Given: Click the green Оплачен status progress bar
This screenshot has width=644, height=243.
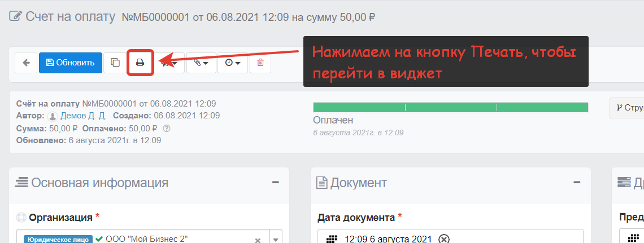Looking at the screenshot, I should [451, 107].
